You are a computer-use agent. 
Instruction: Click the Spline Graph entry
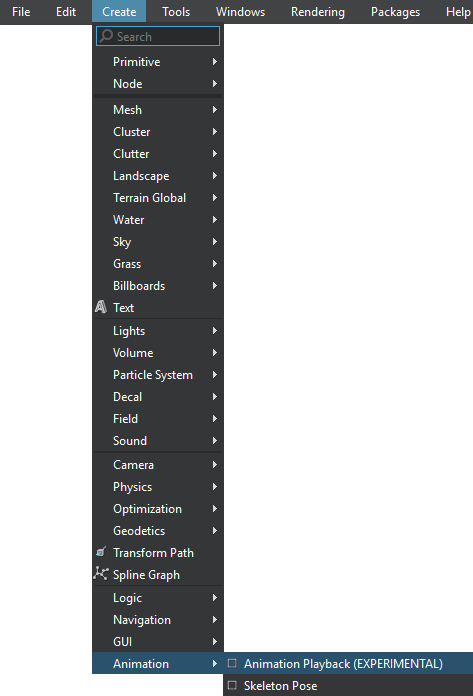[x=158, y=575]
